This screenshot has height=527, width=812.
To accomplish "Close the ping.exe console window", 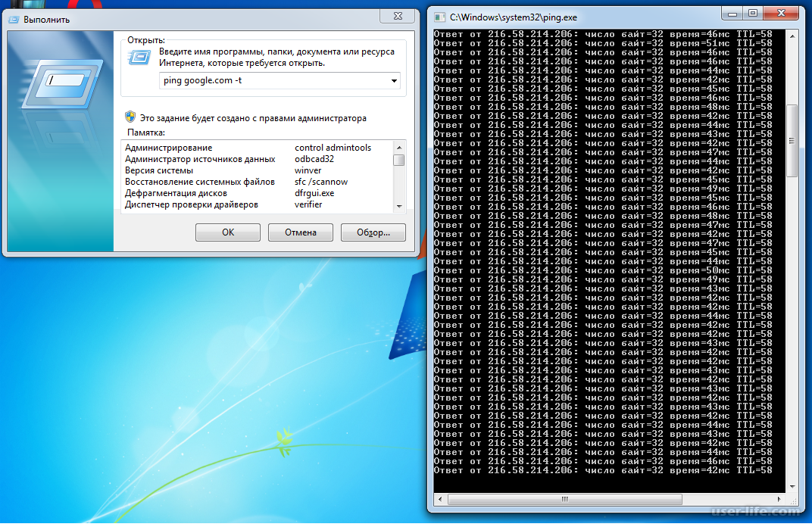I will click(782, 14).
